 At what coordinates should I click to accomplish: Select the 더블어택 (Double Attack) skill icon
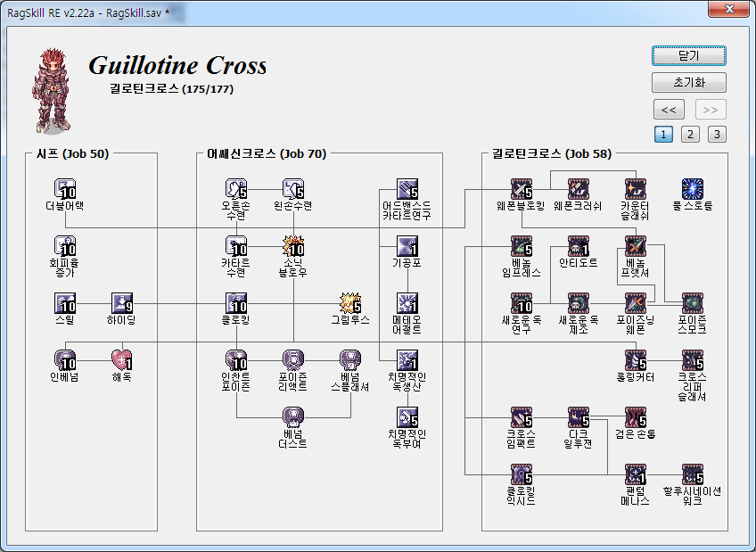[65, 189]
